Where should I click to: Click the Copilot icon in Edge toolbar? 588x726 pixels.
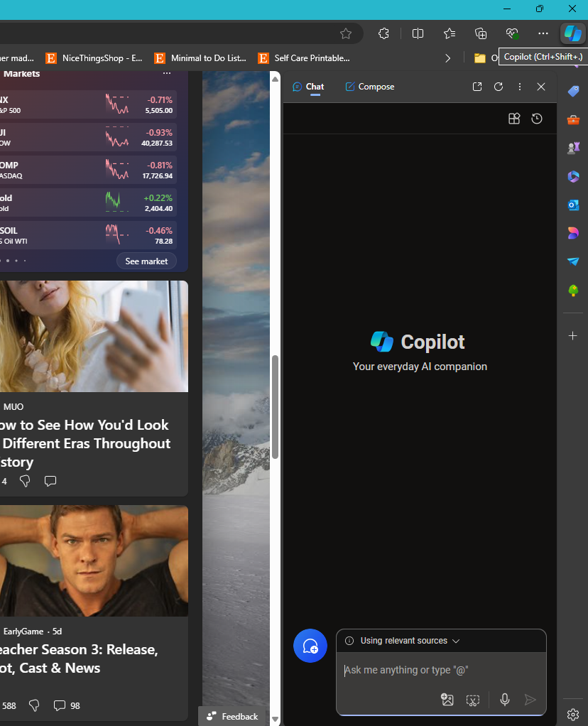[572, 33]
